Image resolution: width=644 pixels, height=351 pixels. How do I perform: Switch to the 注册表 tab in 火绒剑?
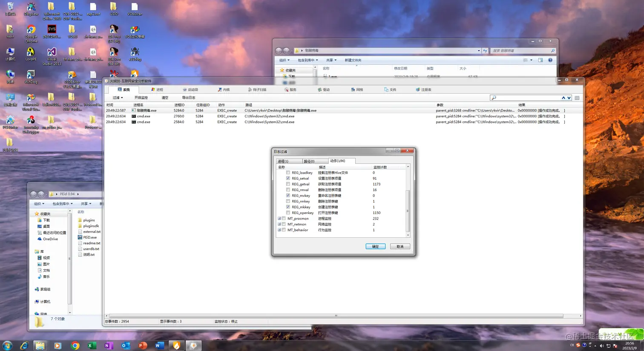423,90
